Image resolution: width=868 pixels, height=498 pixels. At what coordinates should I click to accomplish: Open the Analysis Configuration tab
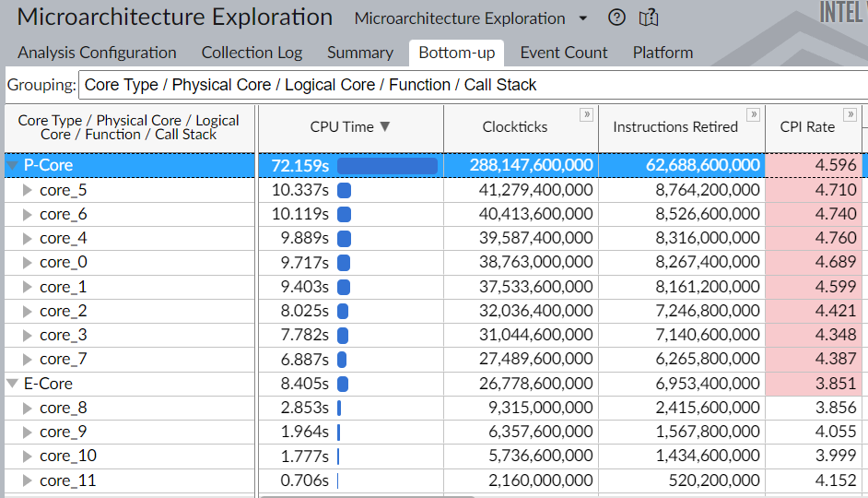97,53
